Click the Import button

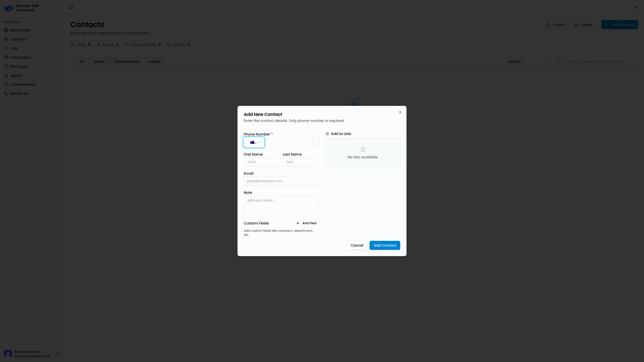click(x=555, y=25)
